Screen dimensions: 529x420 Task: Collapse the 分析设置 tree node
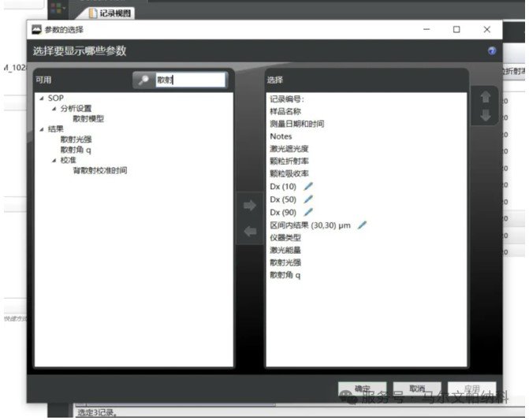[x=54, y=109]
